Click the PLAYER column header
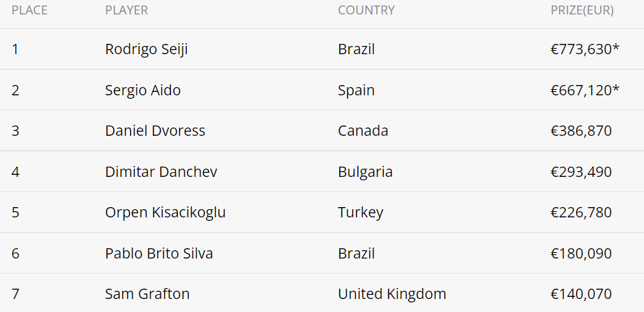The image size is (644, 312). [x=126, y=10]
